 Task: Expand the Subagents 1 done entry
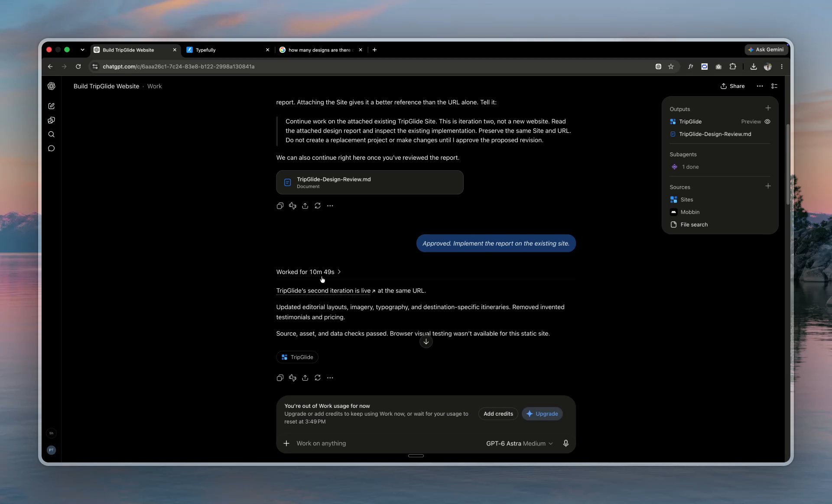pos(684,167)
